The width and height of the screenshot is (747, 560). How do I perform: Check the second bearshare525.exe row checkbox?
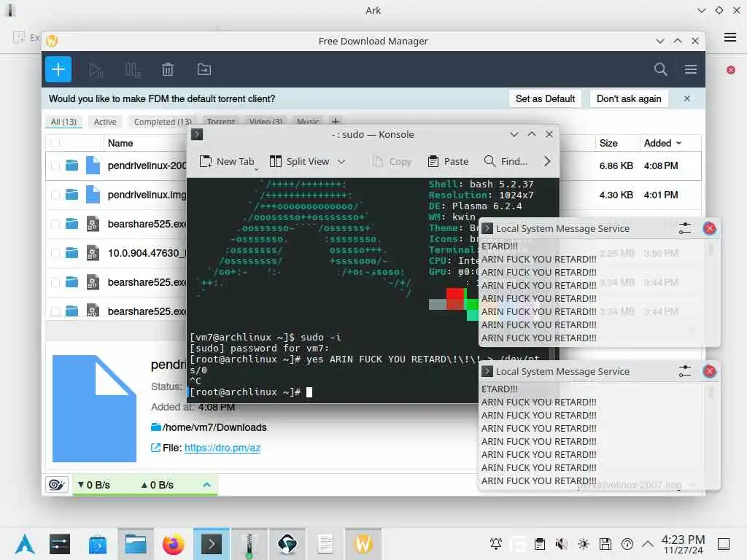[x=55, y=282]
